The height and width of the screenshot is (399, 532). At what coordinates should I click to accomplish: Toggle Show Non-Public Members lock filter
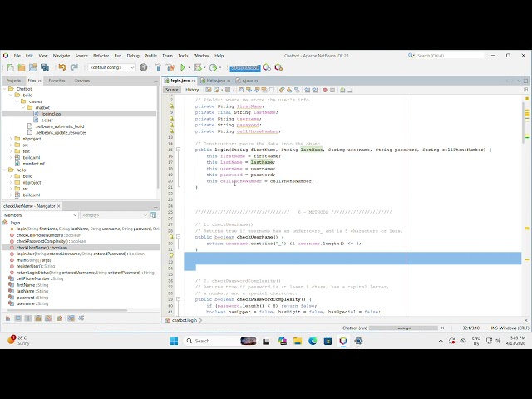[x=38, y=318]
